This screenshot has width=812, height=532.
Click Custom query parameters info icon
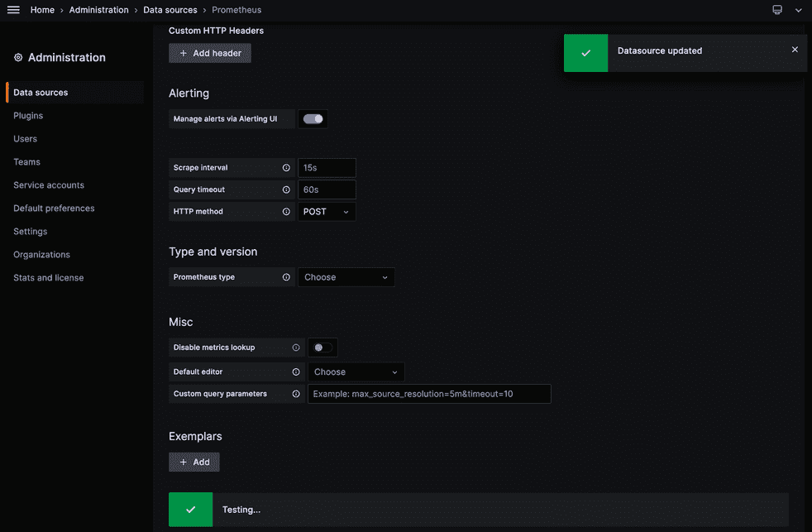296,394
